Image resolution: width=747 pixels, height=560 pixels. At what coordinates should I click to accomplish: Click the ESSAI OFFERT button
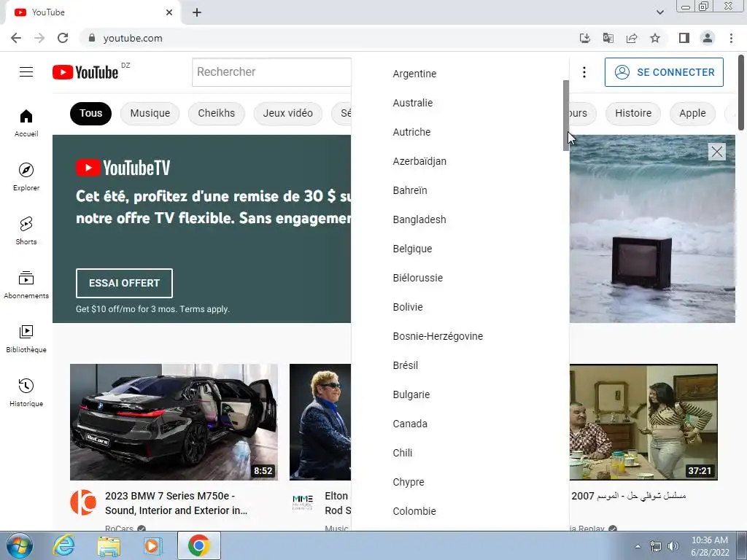coord(124,283)
